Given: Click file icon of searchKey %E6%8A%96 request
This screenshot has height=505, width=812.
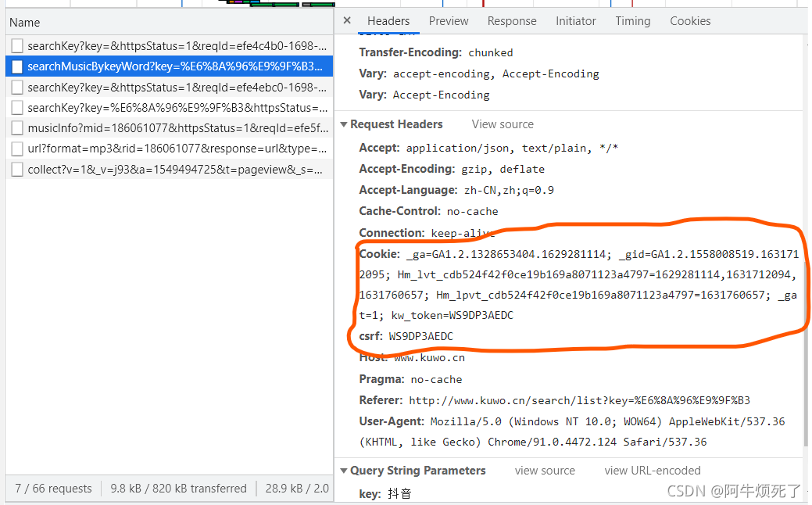Looking at the screenshot, I should coord(17,108).
